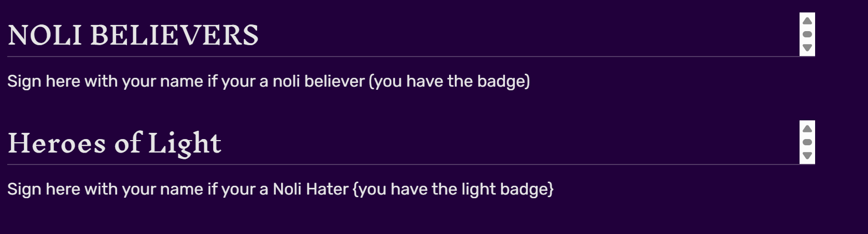Click the words "Noli Hater" in the second paragraph
Screen dimensions: 868x234
click(x=311, y=189)
